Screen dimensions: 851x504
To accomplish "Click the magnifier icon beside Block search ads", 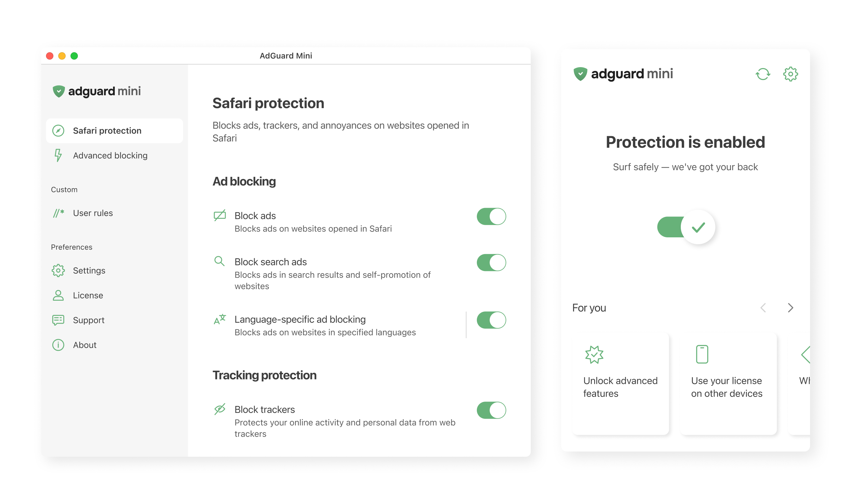I will click(x=219, y=261).
